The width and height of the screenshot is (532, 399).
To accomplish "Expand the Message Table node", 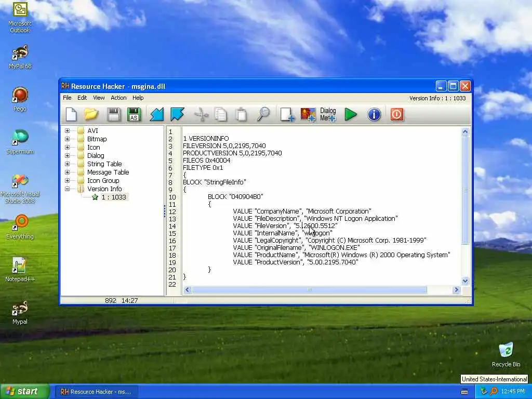I will [67, 172].
